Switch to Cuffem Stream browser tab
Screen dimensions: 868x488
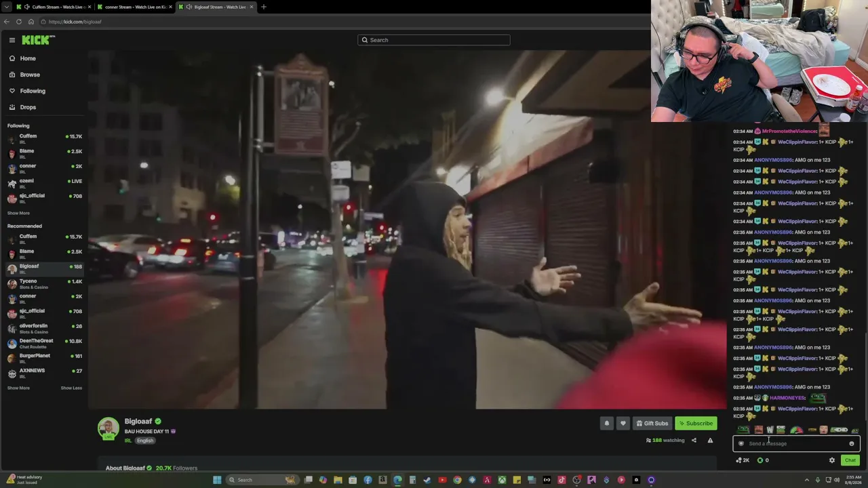[54, 7]
